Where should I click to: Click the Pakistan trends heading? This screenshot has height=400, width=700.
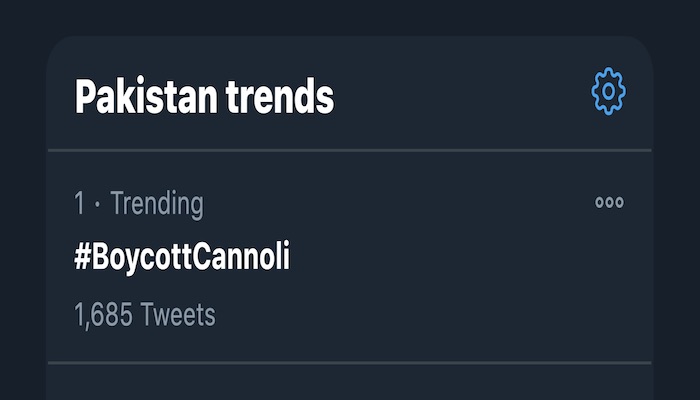[x=204, y=96]
